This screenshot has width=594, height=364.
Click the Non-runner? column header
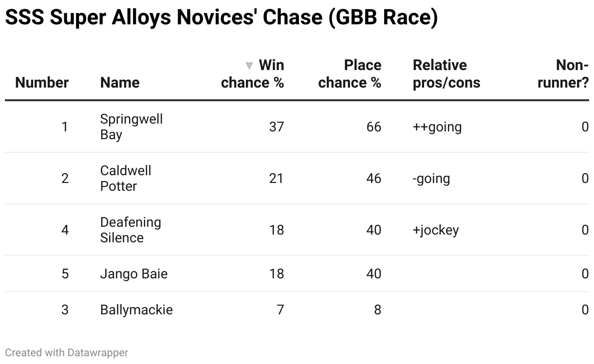[563, 74]
